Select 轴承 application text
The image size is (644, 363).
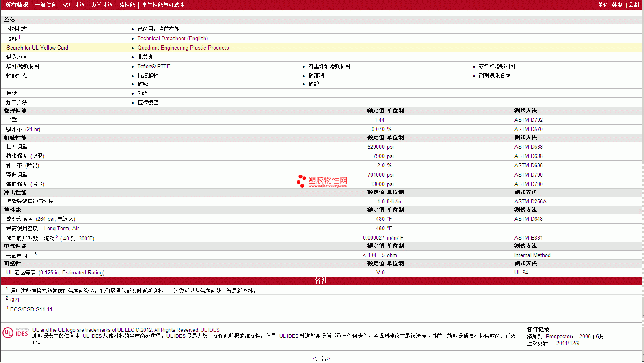point(143,93)
